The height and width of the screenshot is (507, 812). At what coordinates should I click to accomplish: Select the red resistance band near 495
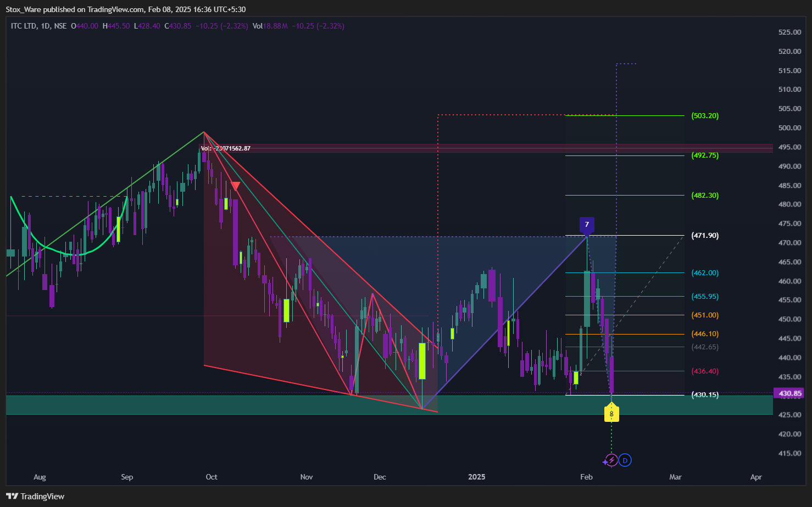486,148
